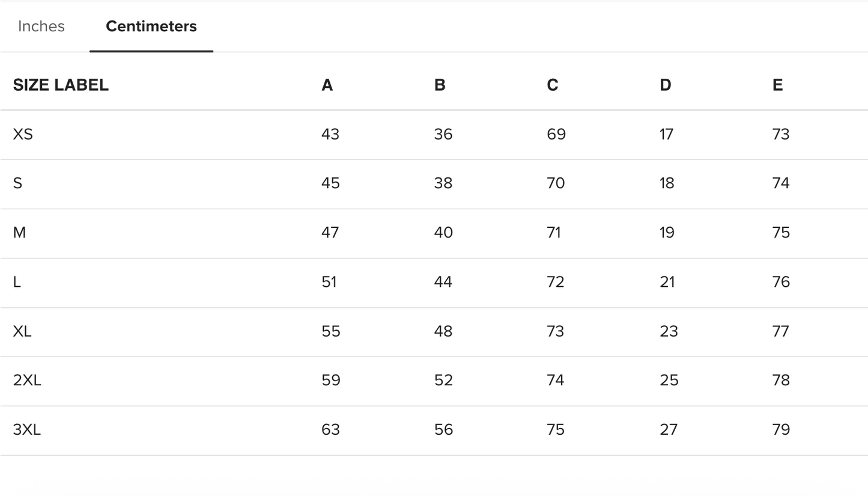Select the S size row label
868x496 pixels.
(17, 183)
